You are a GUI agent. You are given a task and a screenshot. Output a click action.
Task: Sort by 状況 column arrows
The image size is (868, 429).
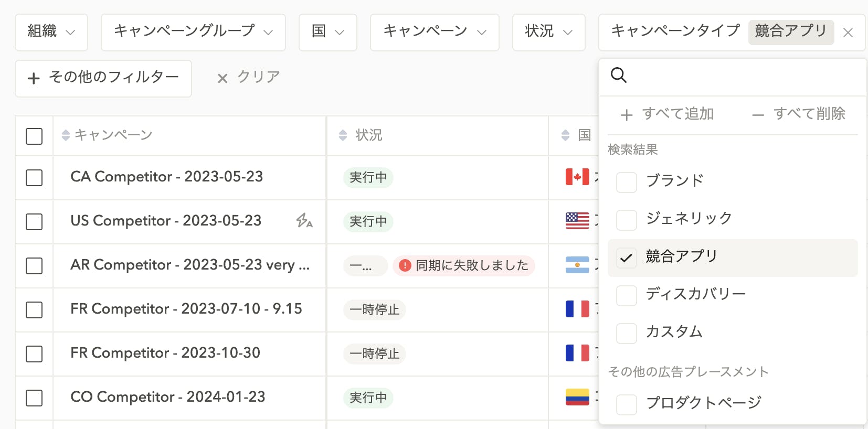coord(343,135)
